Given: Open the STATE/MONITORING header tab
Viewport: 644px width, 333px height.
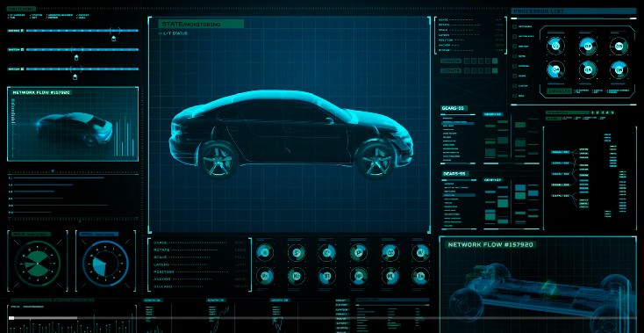Looking at the screenshot, I should coord(201,25).
